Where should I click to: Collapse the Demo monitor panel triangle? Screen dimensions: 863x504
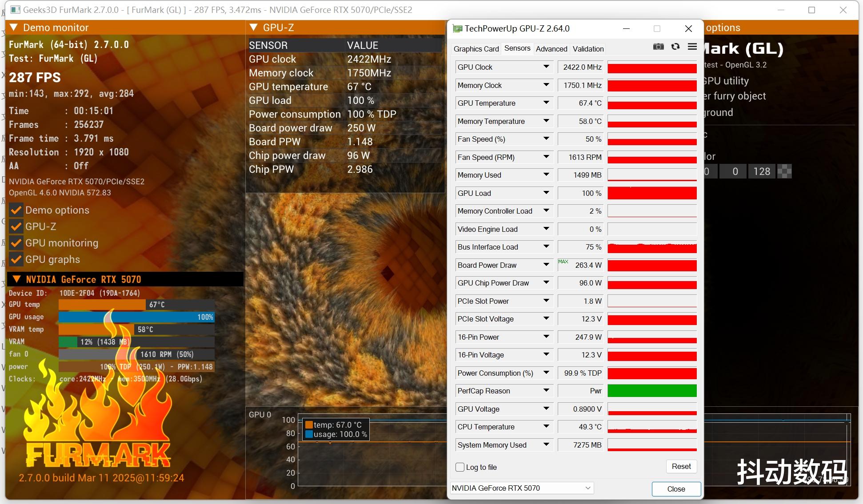(14, 28)
